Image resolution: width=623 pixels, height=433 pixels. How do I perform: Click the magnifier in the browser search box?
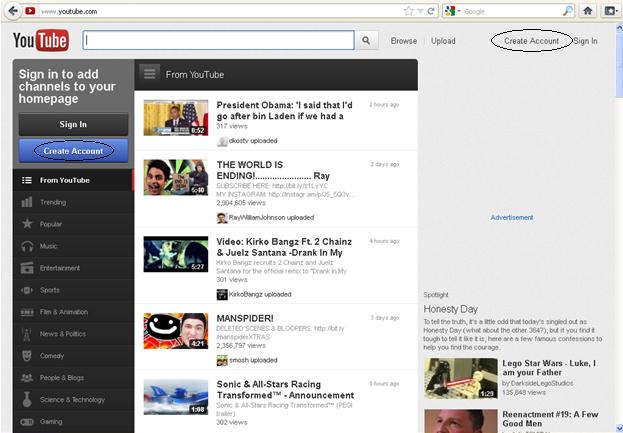(568, 11)
